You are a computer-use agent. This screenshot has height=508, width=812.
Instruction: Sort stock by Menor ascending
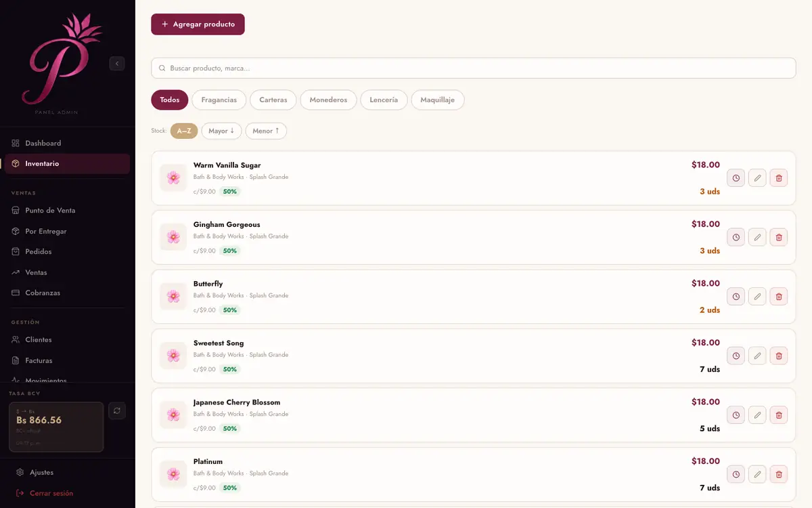[x=266, y=131]
